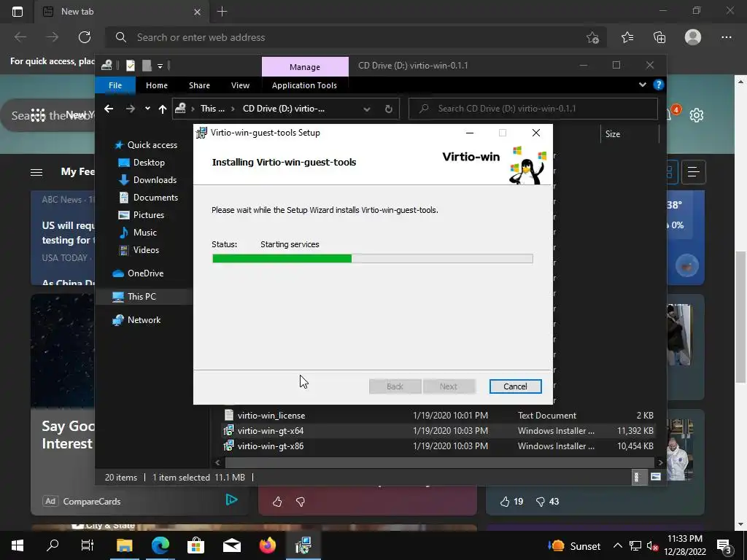Go back in File Explorer
Viewport: 747px width, 560px height.
(109, 109)
